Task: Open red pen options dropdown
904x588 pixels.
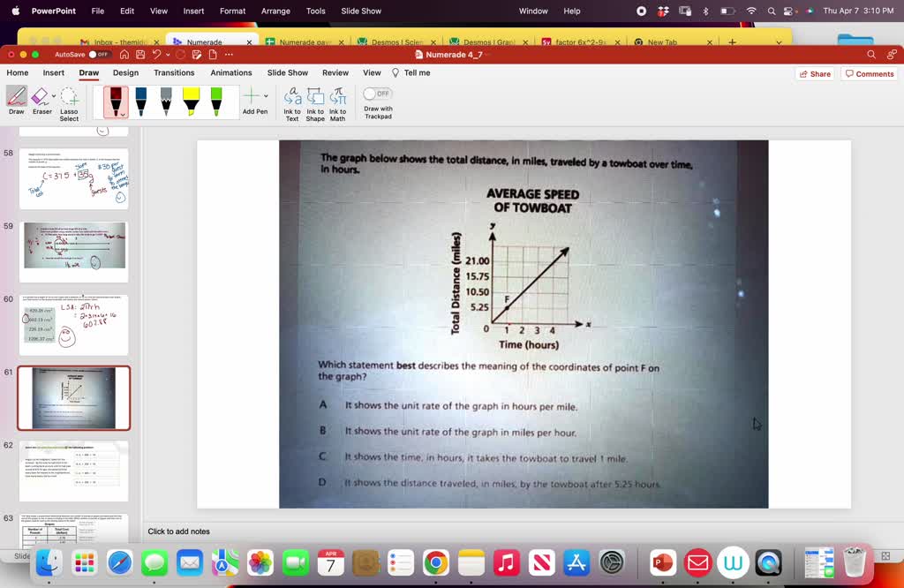Action: tap(123, 114)
